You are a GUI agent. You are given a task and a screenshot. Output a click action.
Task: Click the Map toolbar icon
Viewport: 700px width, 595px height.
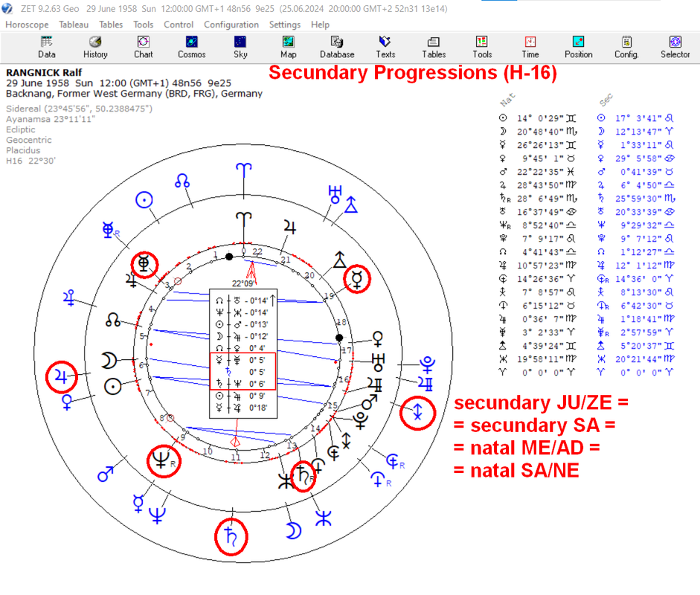click(x=289, y=47)
